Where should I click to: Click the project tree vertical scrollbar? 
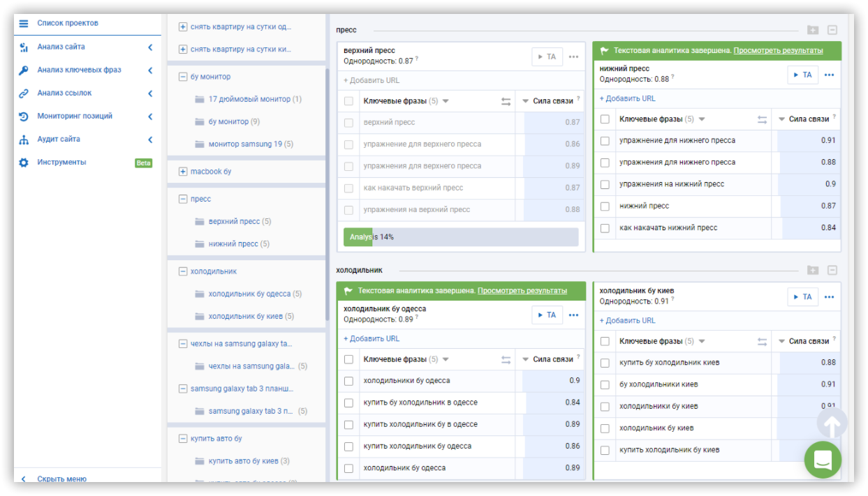[x=326, y=194]
